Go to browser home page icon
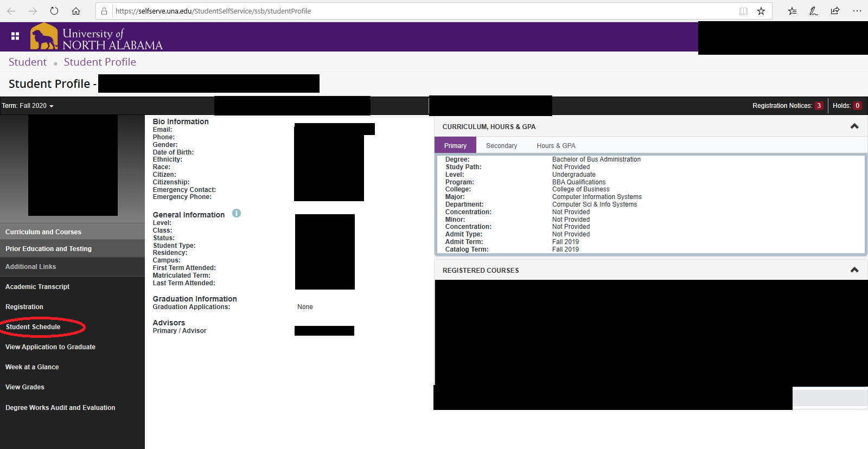Screen dimensions: 868x449 coord(76,11)
